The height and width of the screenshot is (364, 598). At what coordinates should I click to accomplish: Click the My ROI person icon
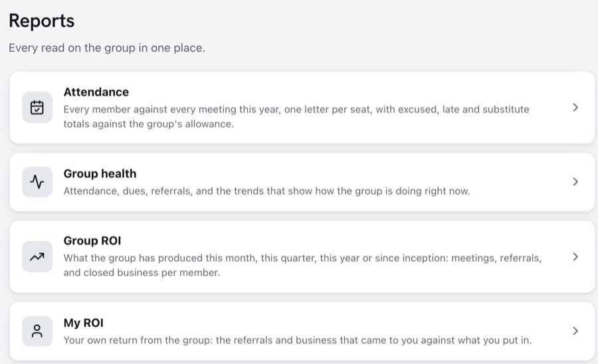click(37, 331)
